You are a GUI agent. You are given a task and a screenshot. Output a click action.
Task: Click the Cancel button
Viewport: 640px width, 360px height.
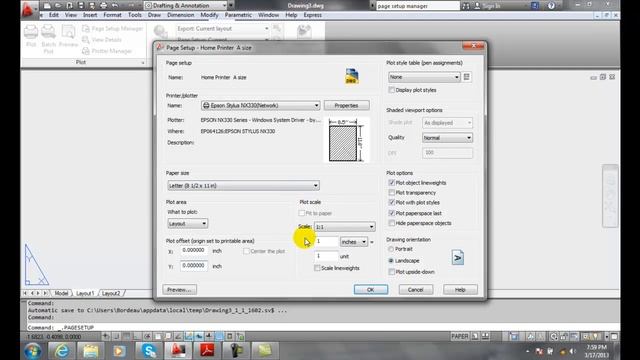coord(416,289)
